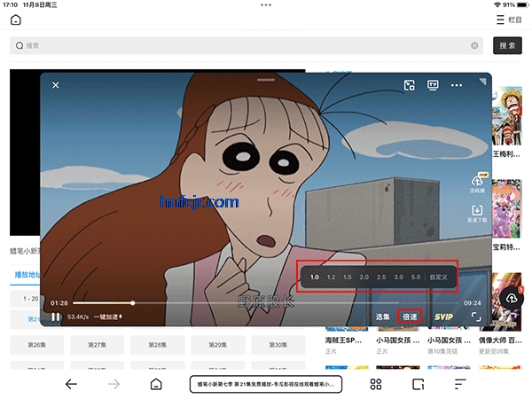Go to browser home page icon
The height and width of the screenshot is (399, 532).
pos(155,384)
